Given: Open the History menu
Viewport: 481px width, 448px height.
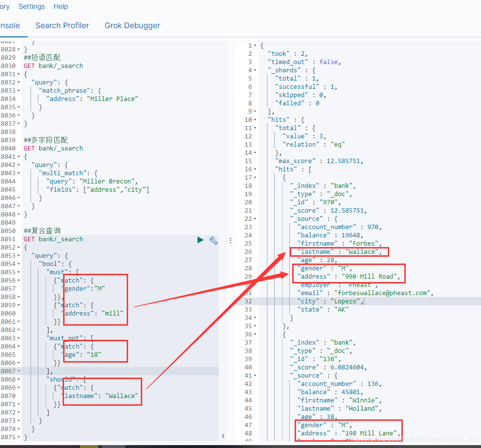Looking at the screenshot, I should [x=4, y=6].
